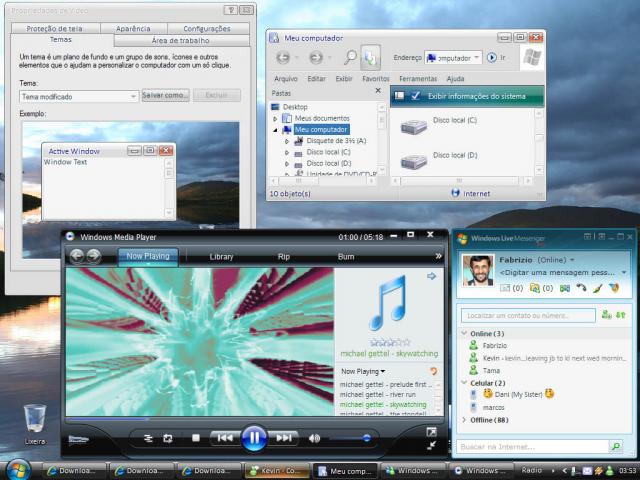The height and width of the screenshot is (480, 640).
Task: Open personal message dropdown arrow in Messenger
Action: click(624, 272)
